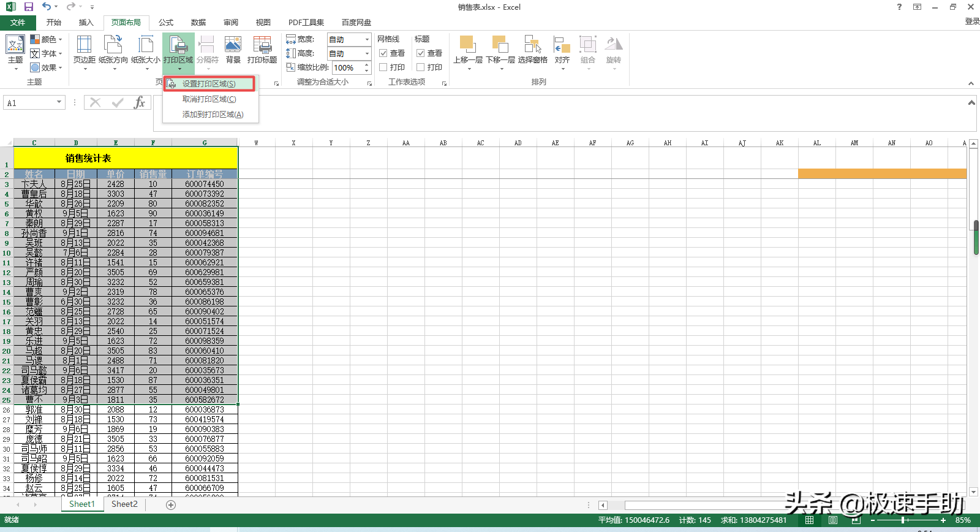Enable 网格线 打印 gridlines print checkbox
The height and width of the screenshot is (532, 980).
coord(383,67)
